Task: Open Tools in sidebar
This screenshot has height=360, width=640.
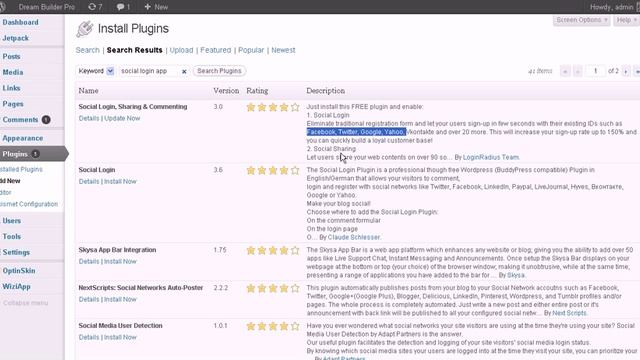Action: (11, 236)
